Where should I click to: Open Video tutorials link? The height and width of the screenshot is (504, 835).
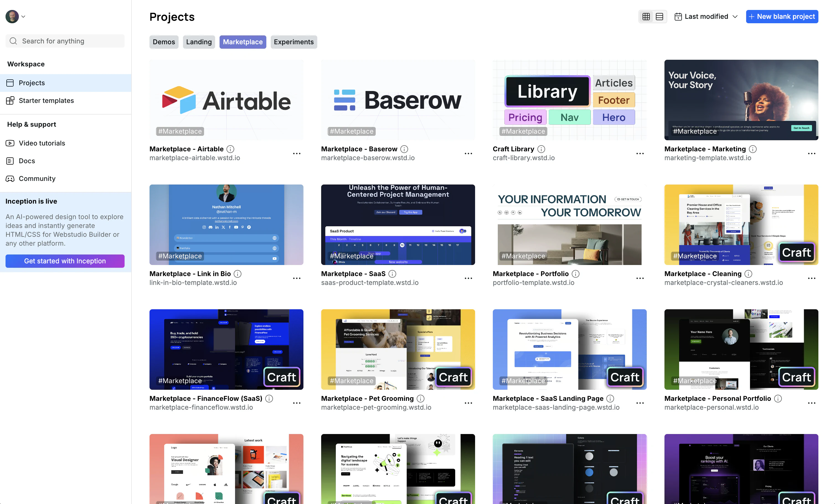[x=66, y=143]
